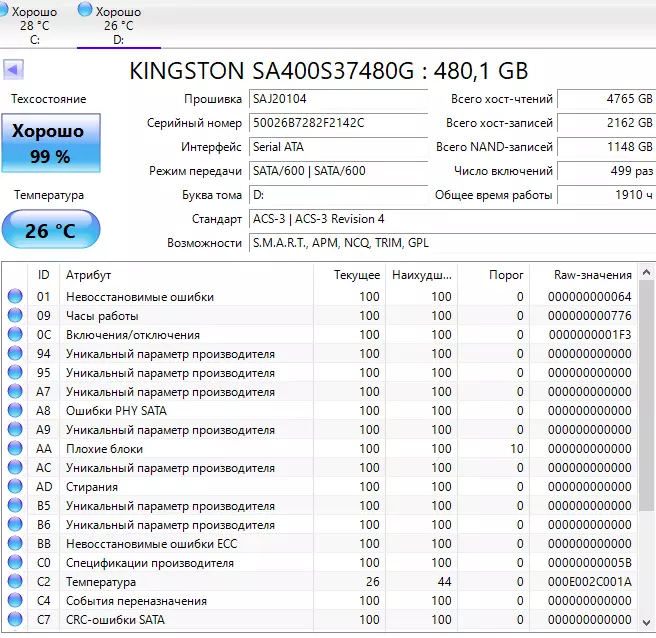
Task: Click the previous disk arrow icon
Action: pyautogui.click(x=14, y=70)
